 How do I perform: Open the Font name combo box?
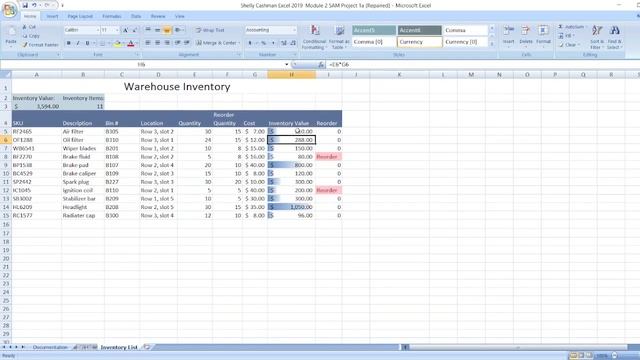point(81,30)
